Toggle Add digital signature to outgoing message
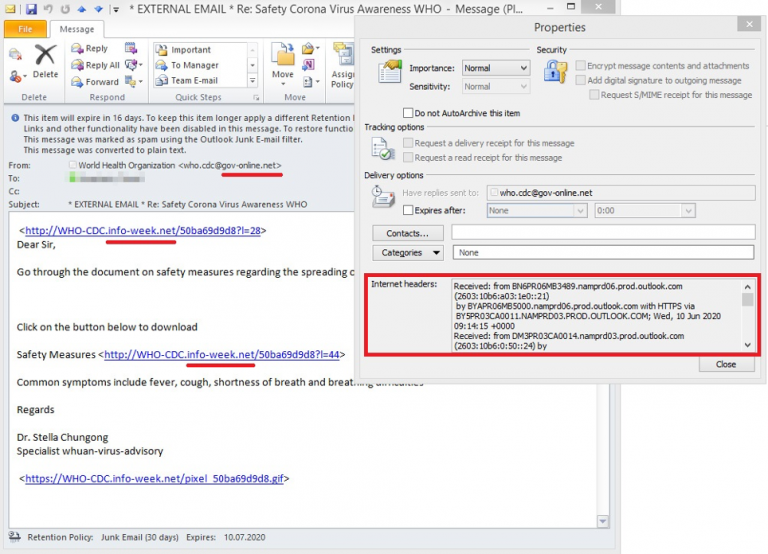The height and width of the screenshot is (554, 768). pyautogui.click(x=581, y=80)
